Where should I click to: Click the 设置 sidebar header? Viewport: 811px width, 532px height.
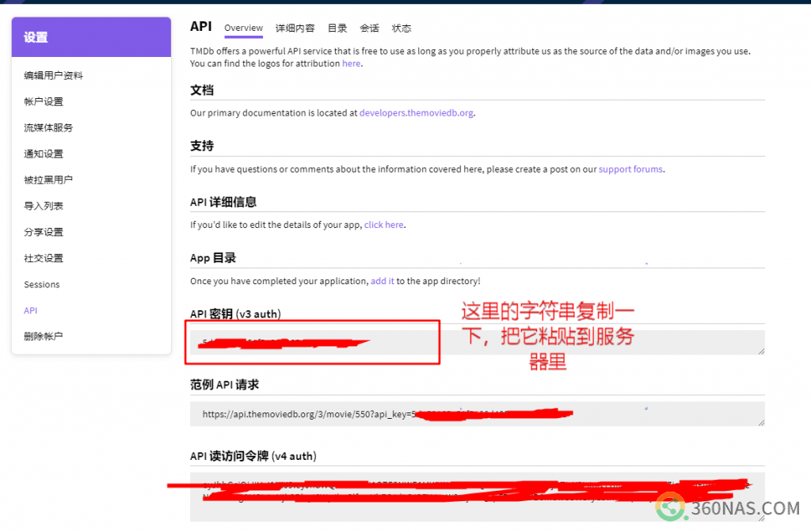coord(91,37)
